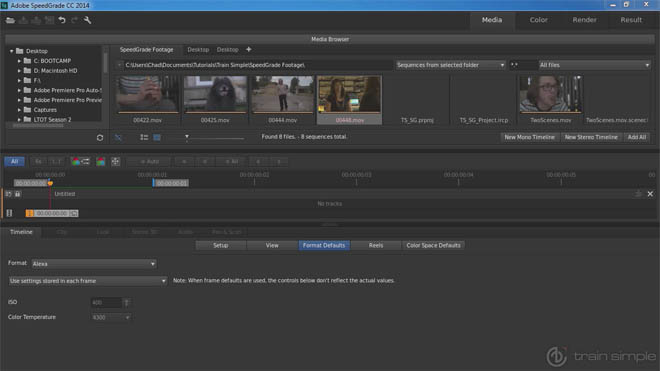Screen dimensions: 660x371
Task: Toggle the Auto keyframe button
Action: point(149,161)
